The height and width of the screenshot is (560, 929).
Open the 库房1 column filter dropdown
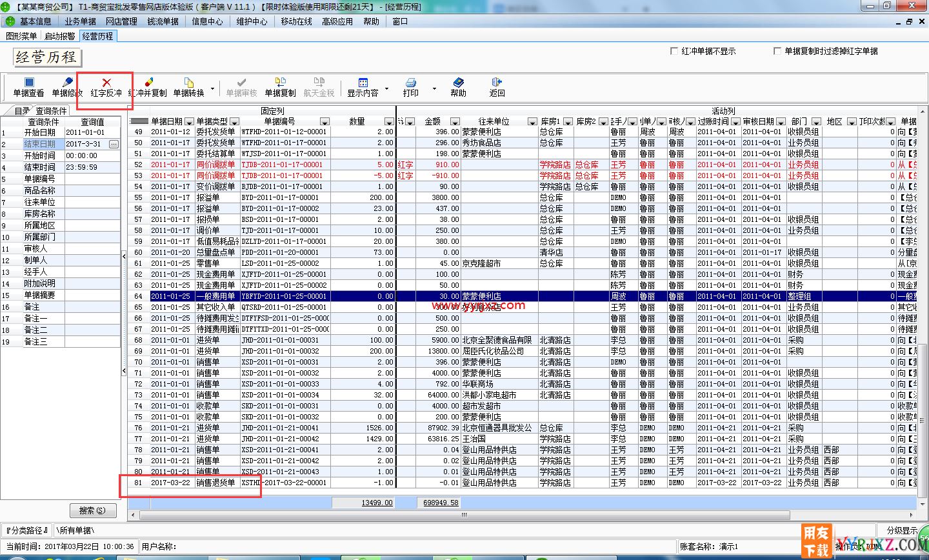pyautogui.click(x=568, y=121)
